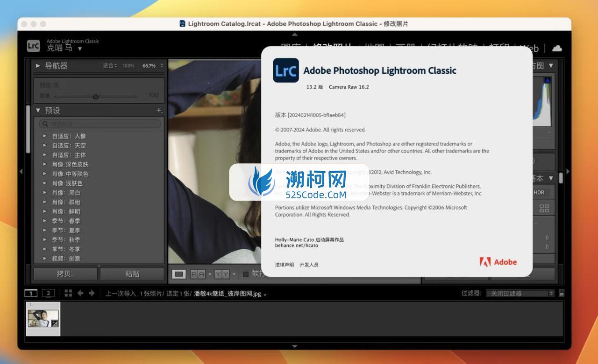Click the 拷贝... copy button
Image resolution: width=598 pixels, height=364 pixels.
65,274
